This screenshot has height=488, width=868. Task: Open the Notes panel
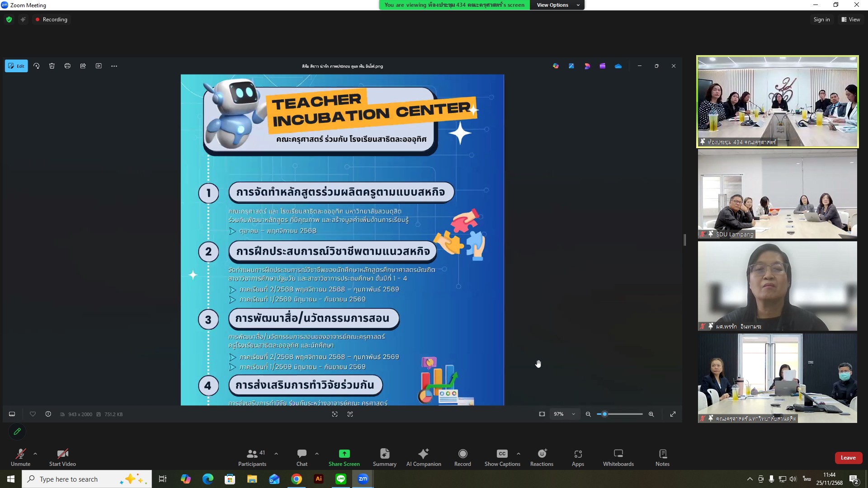[x=662, y=457]
